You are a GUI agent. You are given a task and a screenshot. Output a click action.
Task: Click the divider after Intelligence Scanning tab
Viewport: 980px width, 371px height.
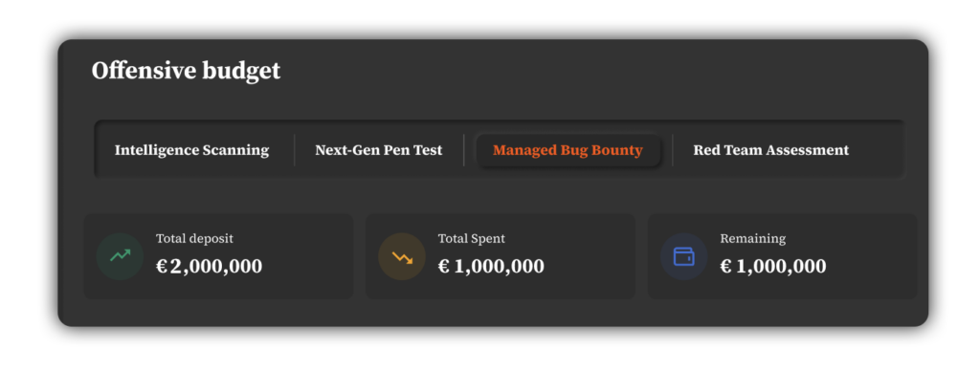295,150
